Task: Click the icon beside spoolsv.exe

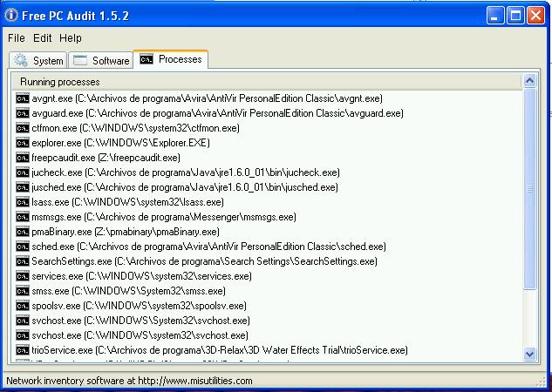Action: (x=23, y=306)
